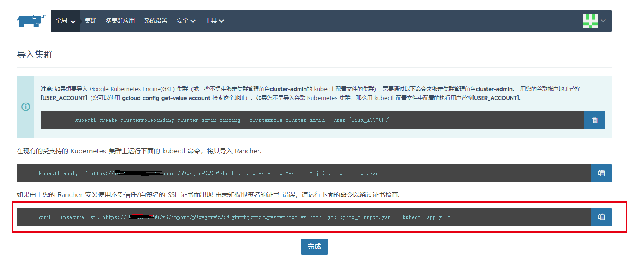
Task: Open 系统设置 system settings
Action: click(x=156, y=21)
